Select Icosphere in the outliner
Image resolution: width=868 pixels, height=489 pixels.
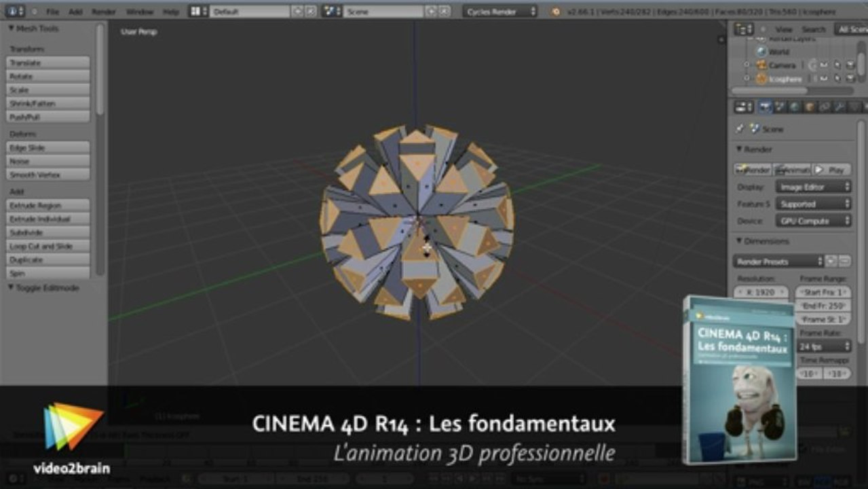(x=785, y=79)
